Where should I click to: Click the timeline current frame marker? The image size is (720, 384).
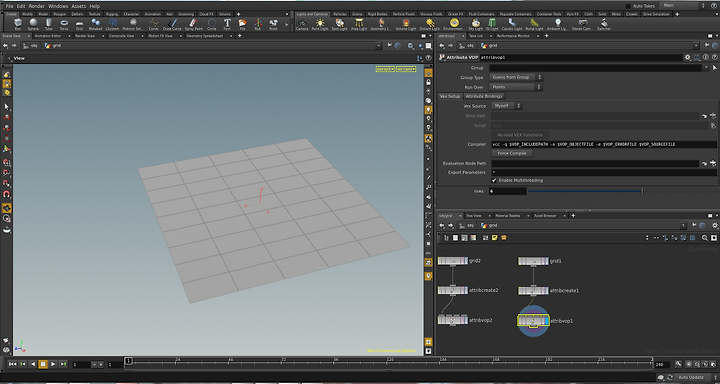(x=129, y=361)
